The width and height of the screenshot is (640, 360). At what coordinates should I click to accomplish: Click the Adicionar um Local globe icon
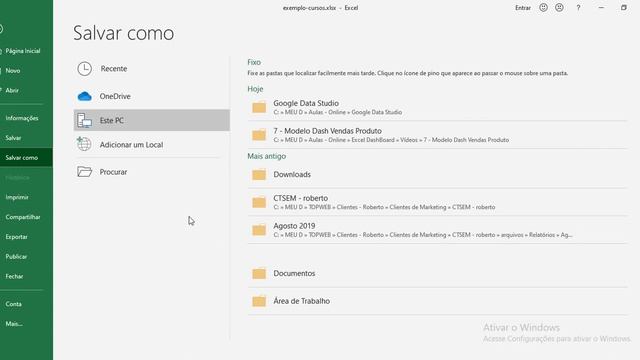click(84, 144)
